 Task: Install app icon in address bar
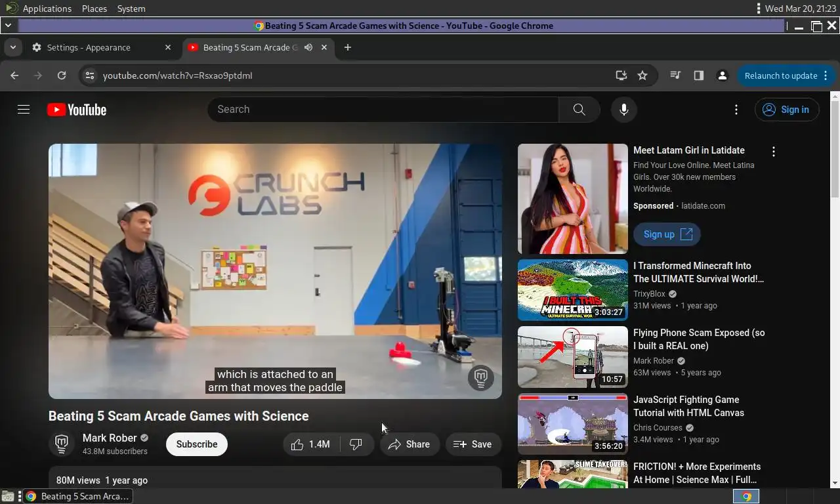pyautogui.click(x=621, y=75)
